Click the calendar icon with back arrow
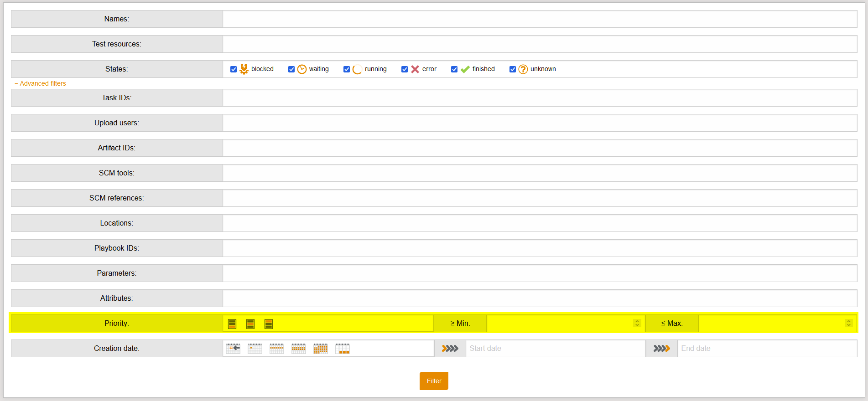 [x=233, y=349]
